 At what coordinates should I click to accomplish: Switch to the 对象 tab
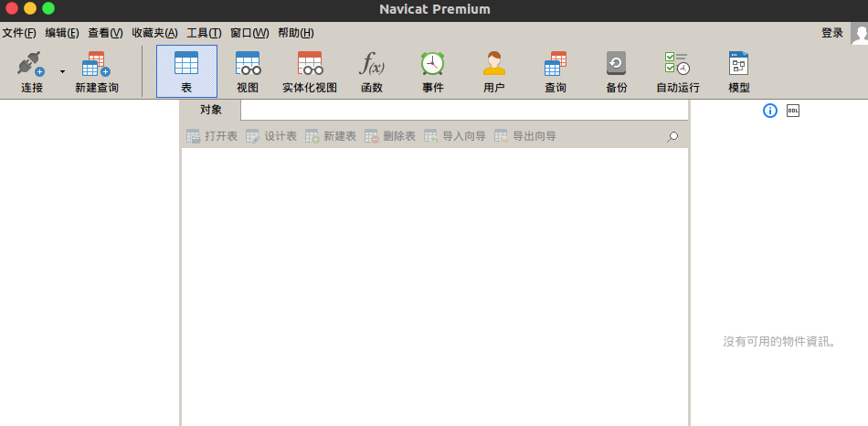coord(211,110)
